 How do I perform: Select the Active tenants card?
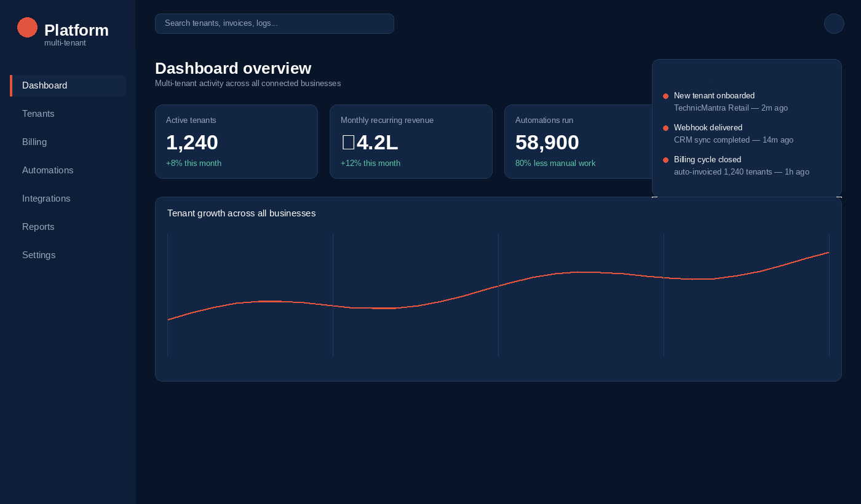pos(236,141)
